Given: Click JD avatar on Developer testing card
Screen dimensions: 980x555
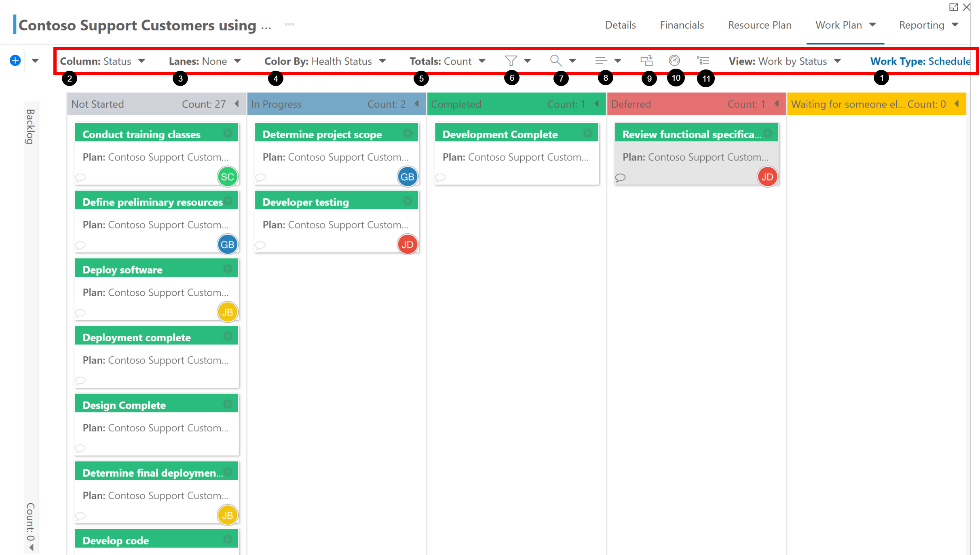Looking at the screenshot, I should click(408, 244).
